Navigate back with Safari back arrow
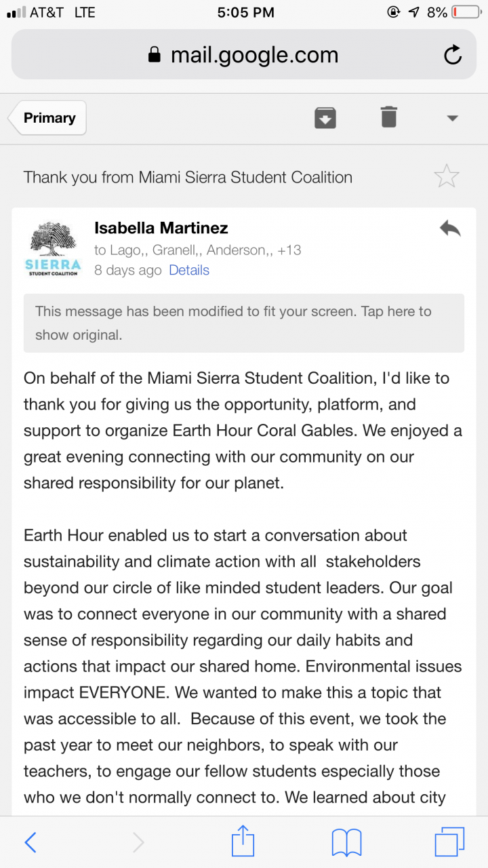The width and height of the screenshot is (488, 868). click(x=30, y=842)
